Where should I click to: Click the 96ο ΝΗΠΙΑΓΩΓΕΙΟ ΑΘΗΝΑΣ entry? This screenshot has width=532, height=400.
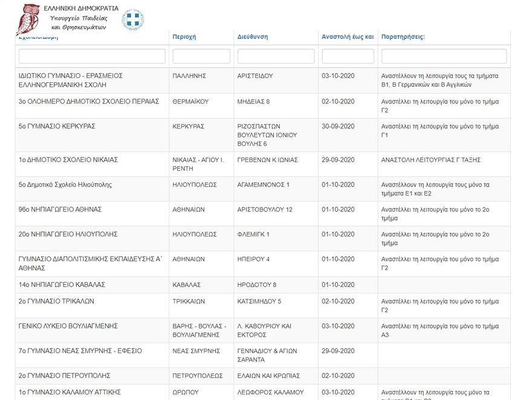(60, 209)
